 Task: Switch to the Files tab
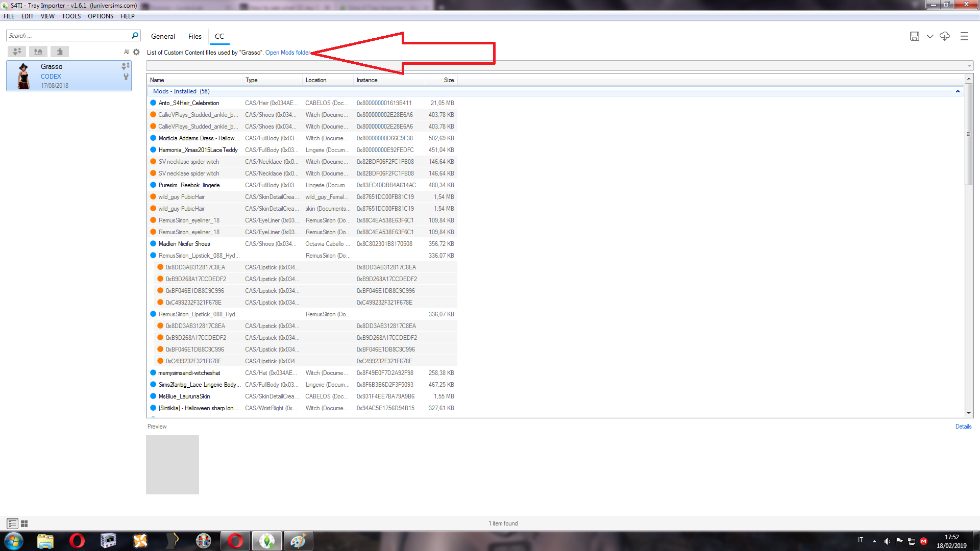coord(194,36)
